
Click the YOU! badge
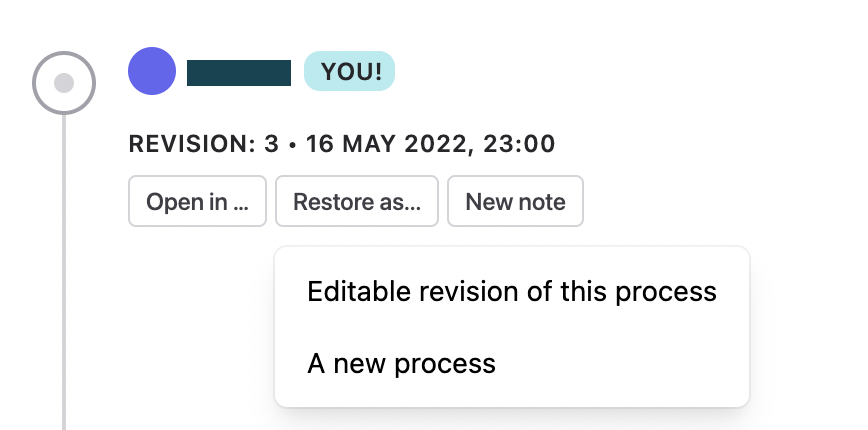tap(349, 71)
